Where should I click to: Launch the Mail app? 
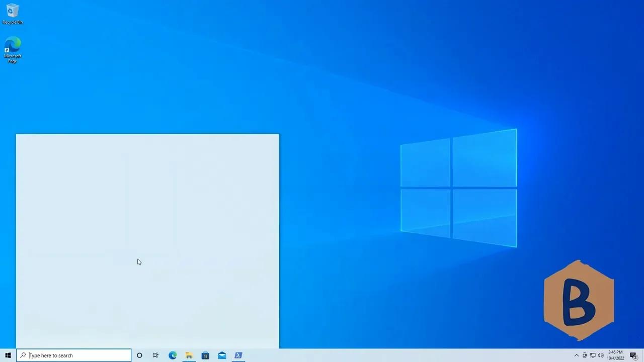221,355
